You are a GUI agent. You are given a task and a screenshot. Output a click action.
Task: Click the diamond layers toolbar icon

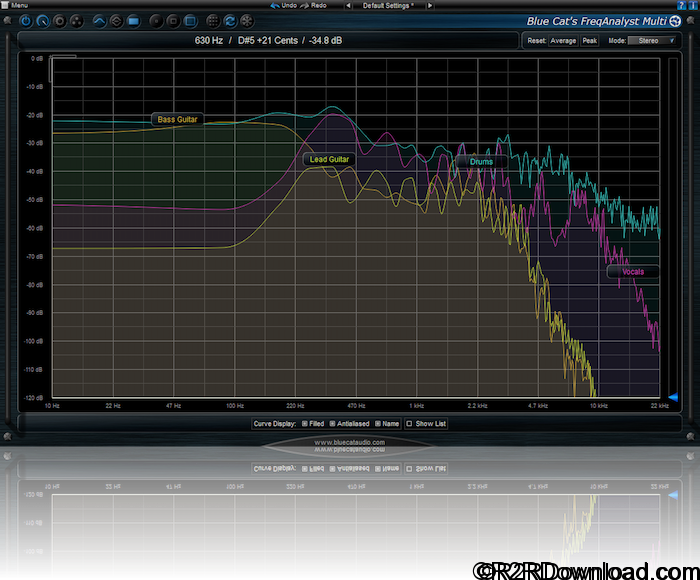tap(116, 21)
